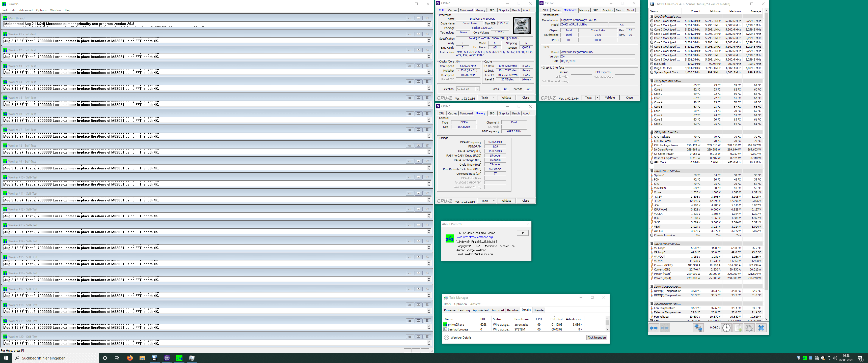This screenshot has height=363, width=868.
Task: Switch to SPD tab in CPU-Z Memory window
Action: coord(492,113)
